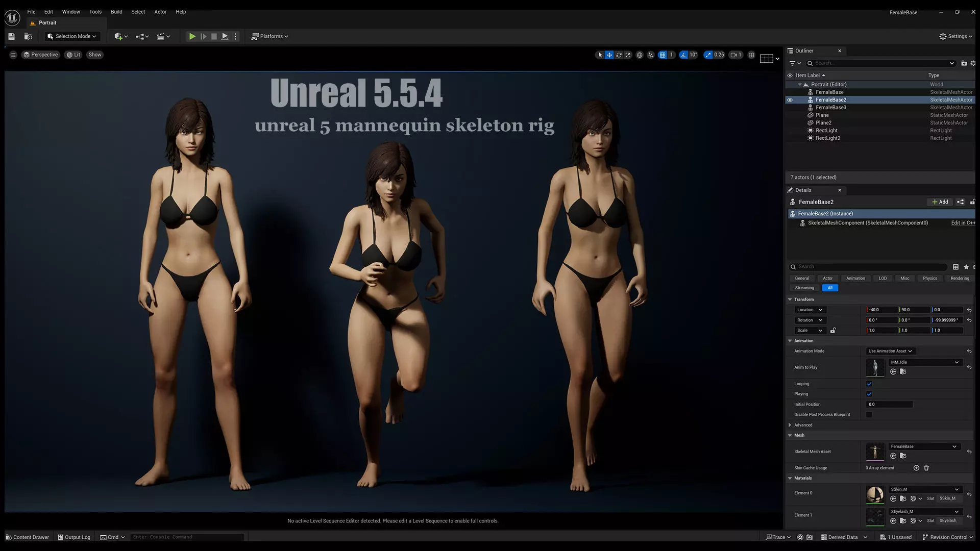The height and width of the screenshot is (551, 980).
Task: Select SkeletalMeshComponent0 in component list
Action: pyautogui.click(x=868, y=223)
